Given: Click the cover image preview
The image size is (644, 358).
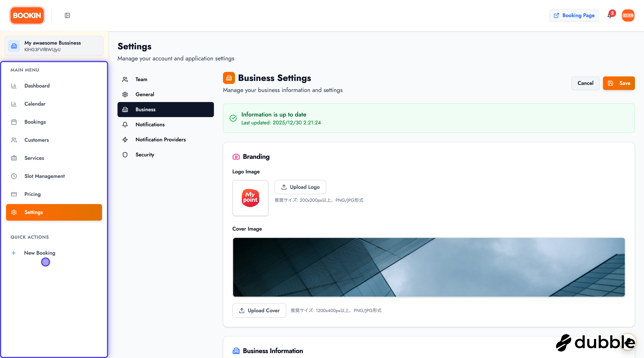Looking at the screenshot, I should (429, 267).
